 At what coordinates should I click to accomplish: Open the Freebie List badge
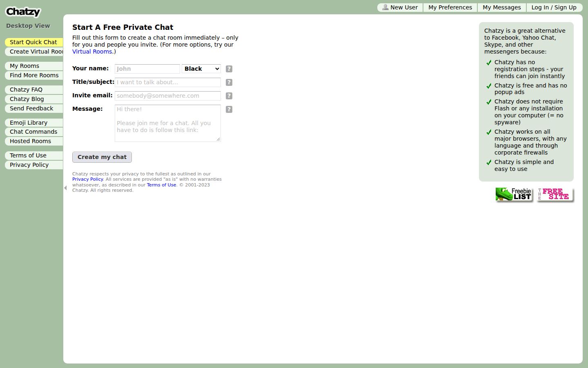click(x=514, y=195)
